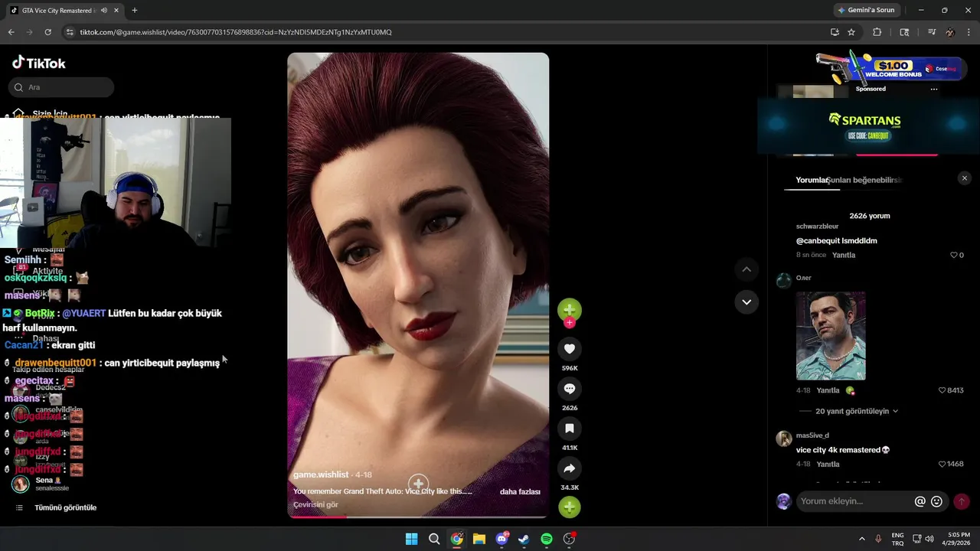Reload the TikTok page

tap(47, 32)
